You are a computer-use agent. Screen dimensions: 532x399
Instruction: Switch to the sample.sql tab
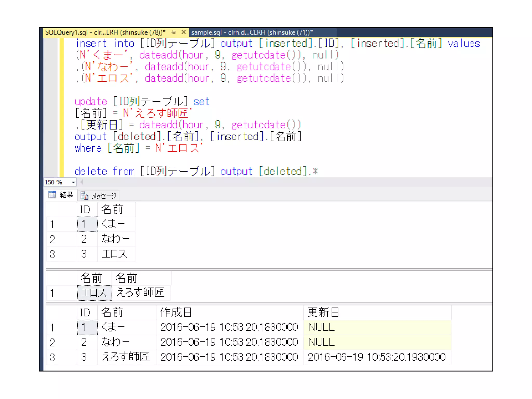[x=252, y=32]
